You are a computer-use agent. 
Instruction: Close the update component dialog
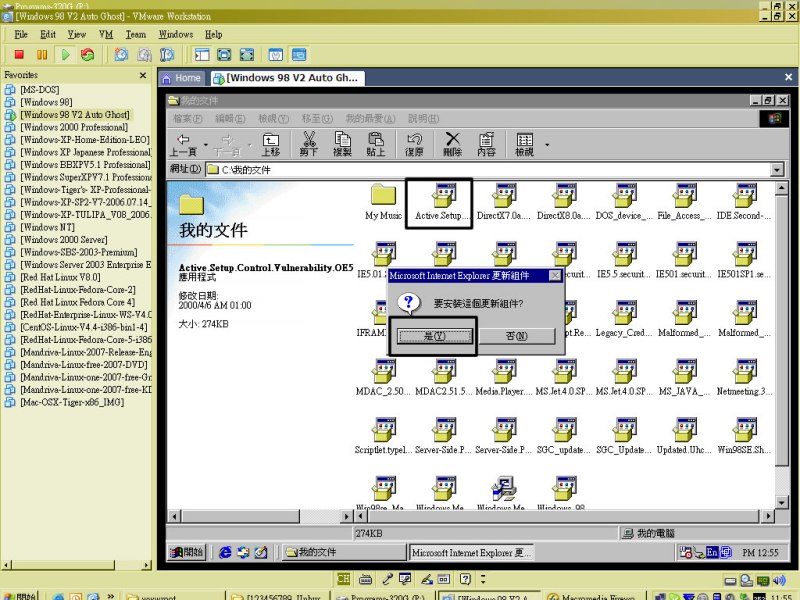[555, 276]
